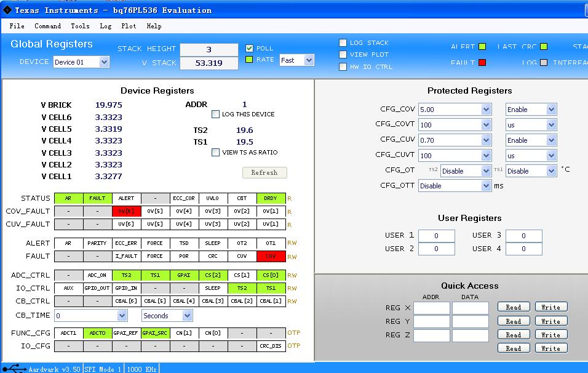Viewport: 588px width, 373px height.
Task: Open CB_TIME value dropdown
Action: coord(91,316)
